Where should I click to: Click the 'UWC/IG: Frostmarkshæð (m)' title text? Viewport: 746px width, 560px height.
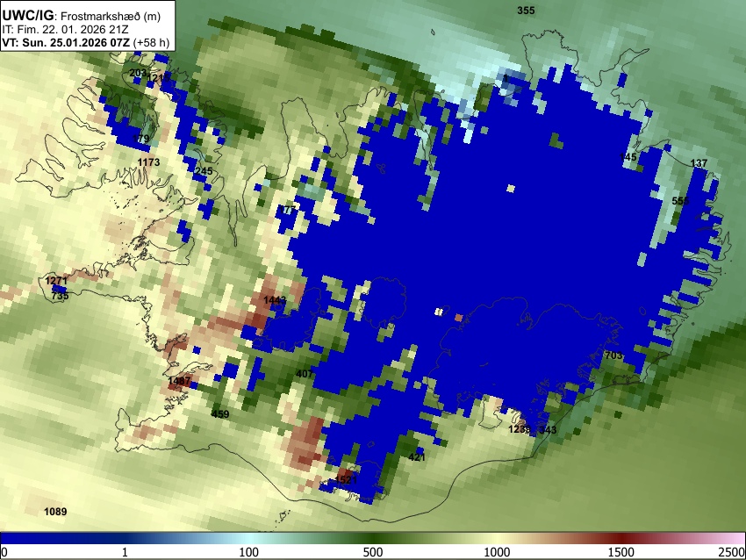82,16
